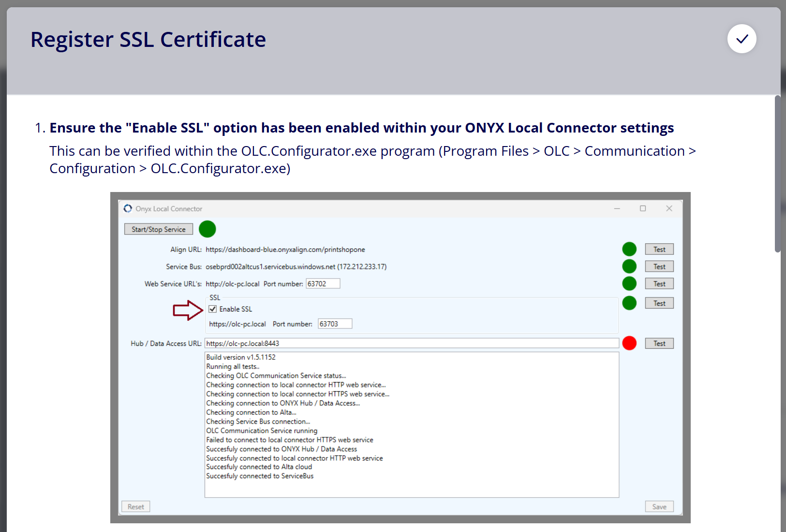Click the Test button for Service Bus
Image resolution: width=786 pixels, height=532 pixels.
pos(659,266)
